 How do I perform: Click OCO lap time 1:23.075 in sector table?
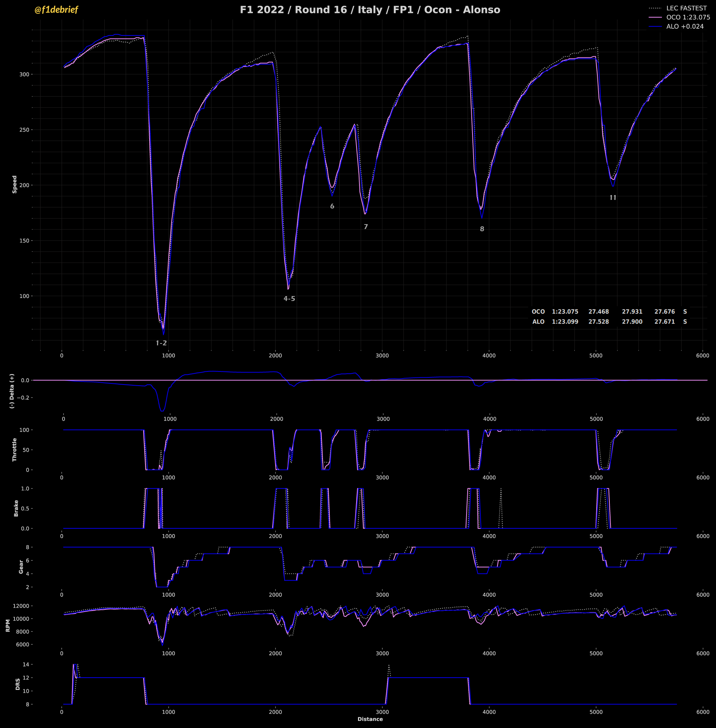(x=565, y=311)
